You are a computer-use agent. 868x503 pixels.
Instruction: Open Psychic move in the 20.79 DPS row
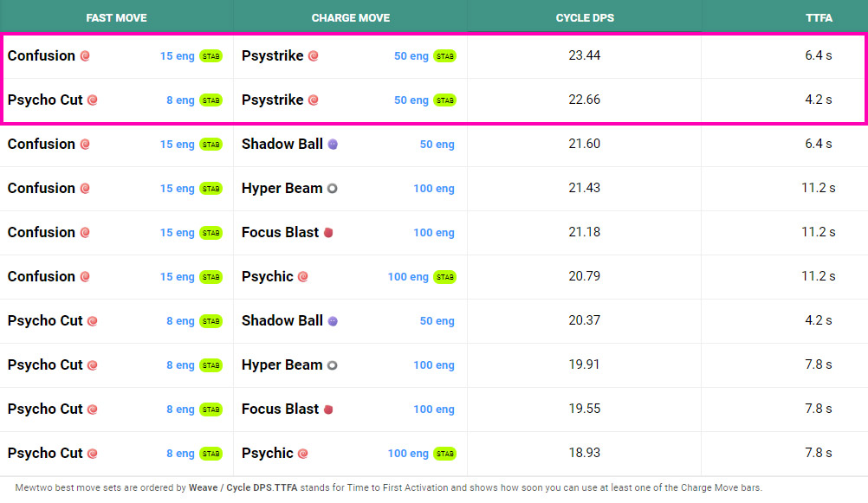268,277
